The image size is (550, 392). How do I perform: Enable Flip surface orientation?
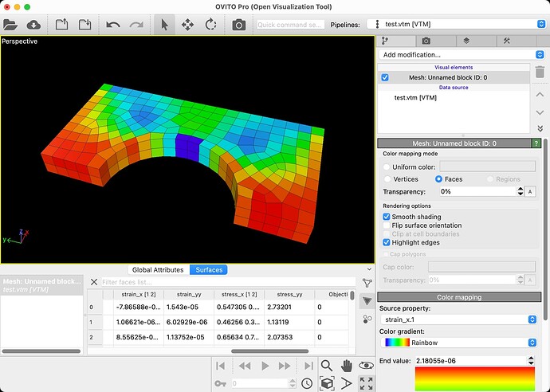[386, 225]
